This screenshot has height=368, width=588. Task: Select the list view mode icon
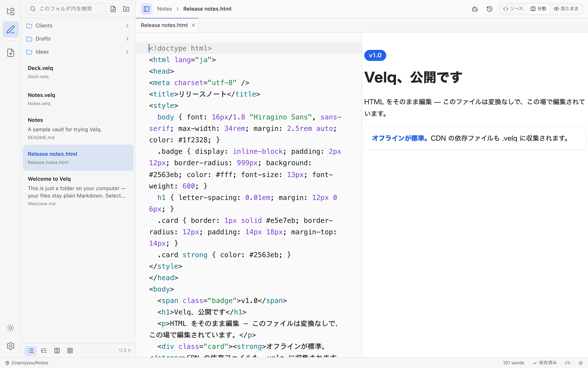pyautogui.click(x=31, y=351)
